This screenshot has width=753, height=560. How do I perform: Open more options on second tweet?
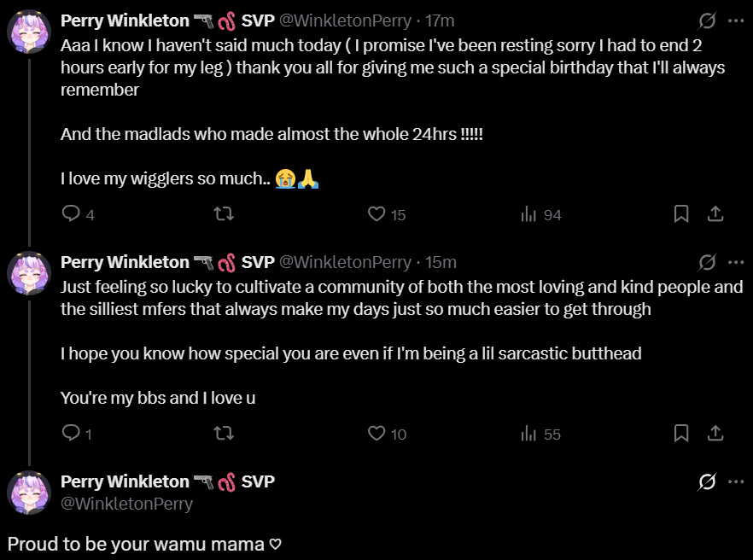(735, 261)
